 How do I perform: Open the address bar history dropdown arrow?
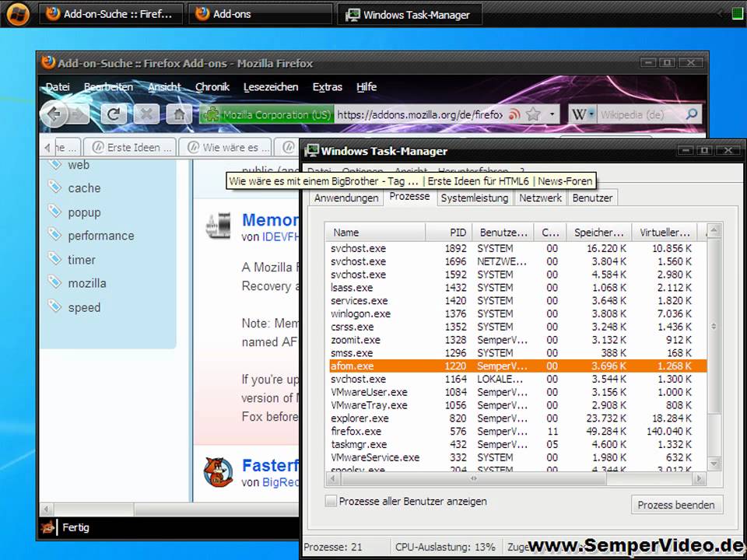coord(552,114)
